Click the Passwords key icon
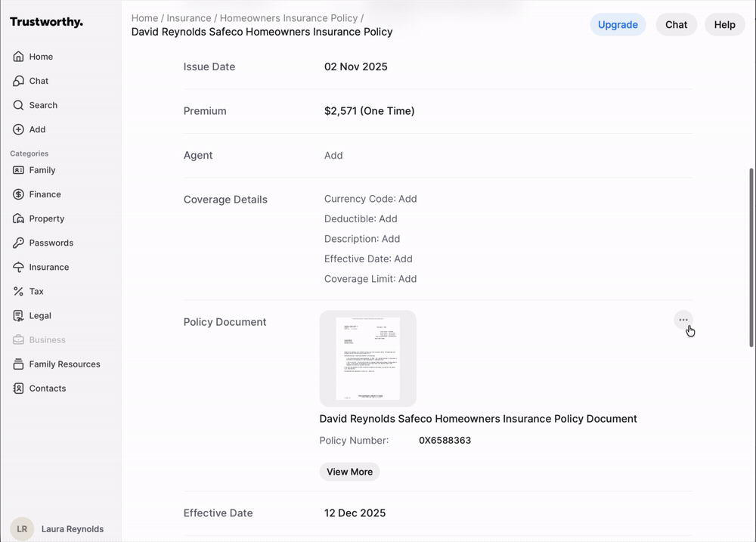Image resolution: width=756 pixels, height=542 pixels. point(18,243)
